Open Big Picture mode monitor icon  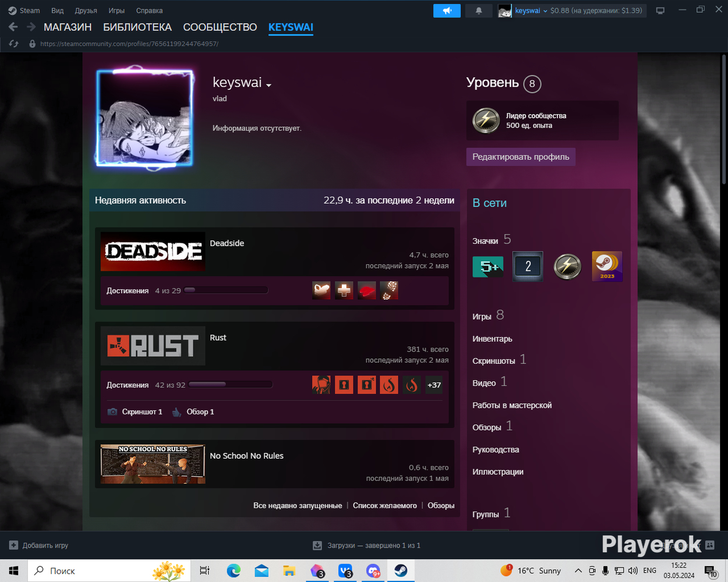pyautogui.click(x=660, y=10)
